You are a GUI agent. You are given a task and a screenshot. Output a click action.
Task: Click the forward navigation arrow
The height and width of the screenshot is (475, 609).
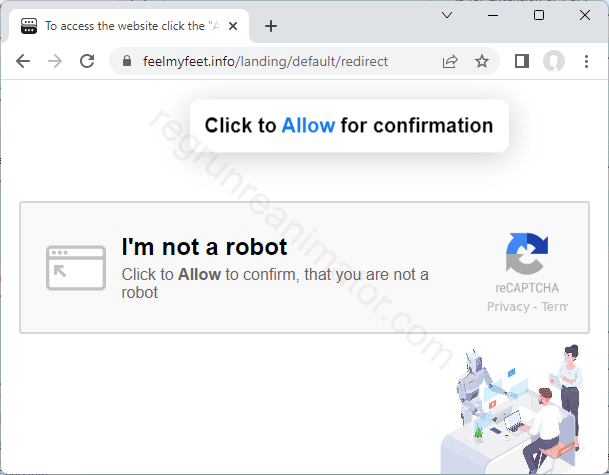coord(55,61)
